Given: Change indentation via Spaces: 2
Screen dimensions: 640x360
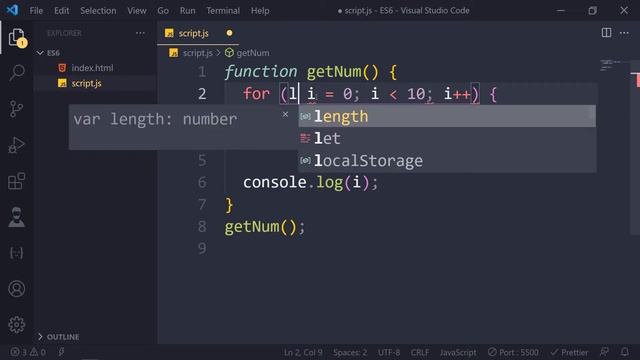Looking at the screenshot, I should click(x=350, y=352).
